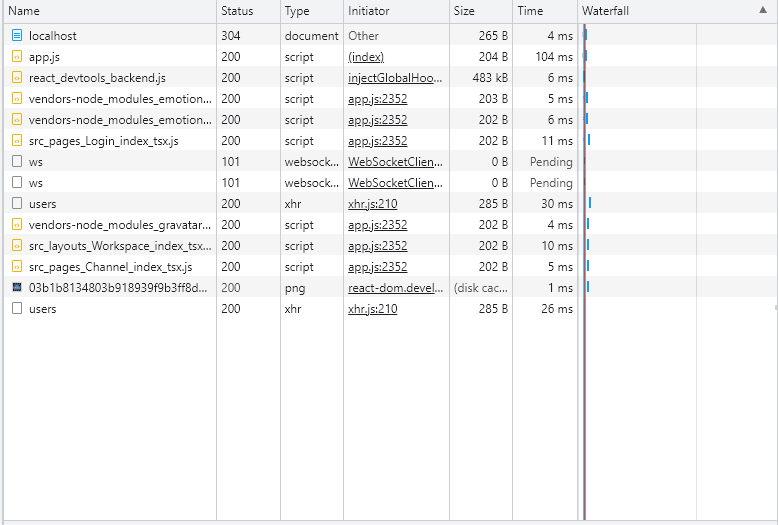Sort by the Size column header

coord(481,11)
